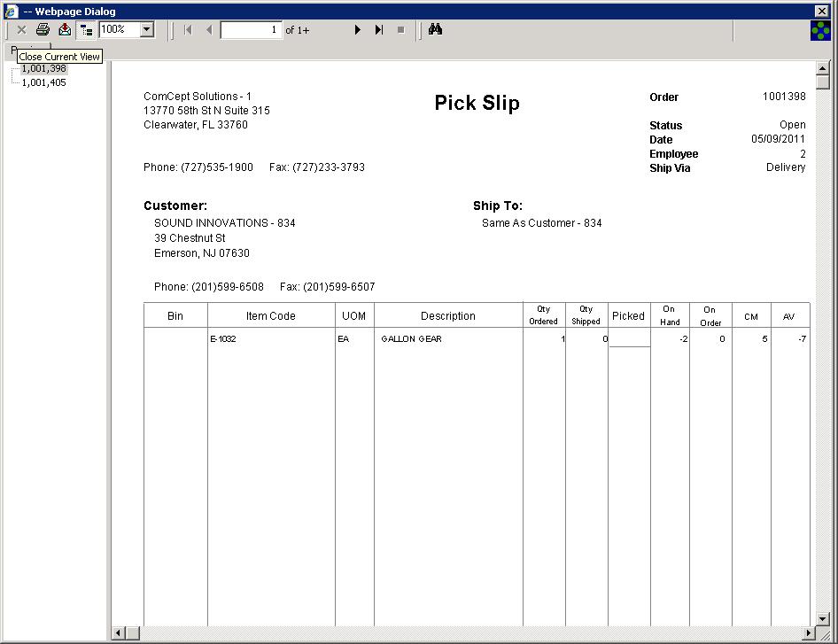The width and height of the screenshot is (838, 644).
Task: Click the horizontal scrollbar left arrow
Action: tap(119, 632)
